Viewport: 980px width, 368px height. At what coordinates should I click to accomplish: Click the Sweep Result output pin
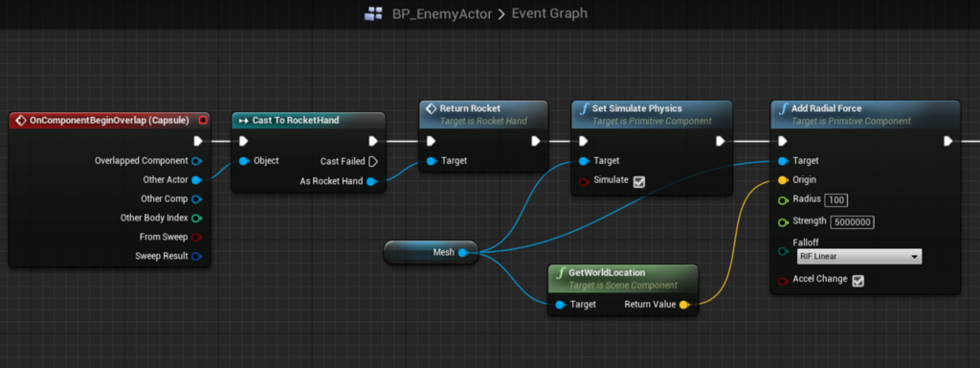click(197, 256)
